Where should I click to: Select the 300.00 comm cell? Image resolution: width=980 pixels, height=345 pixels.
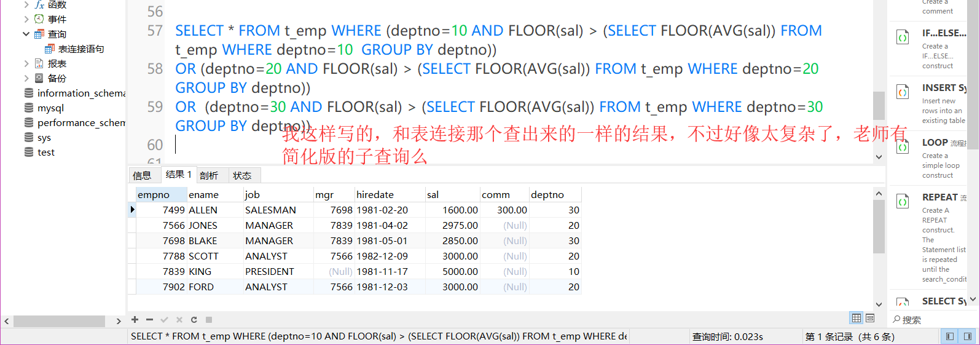[x=504, y=210]
